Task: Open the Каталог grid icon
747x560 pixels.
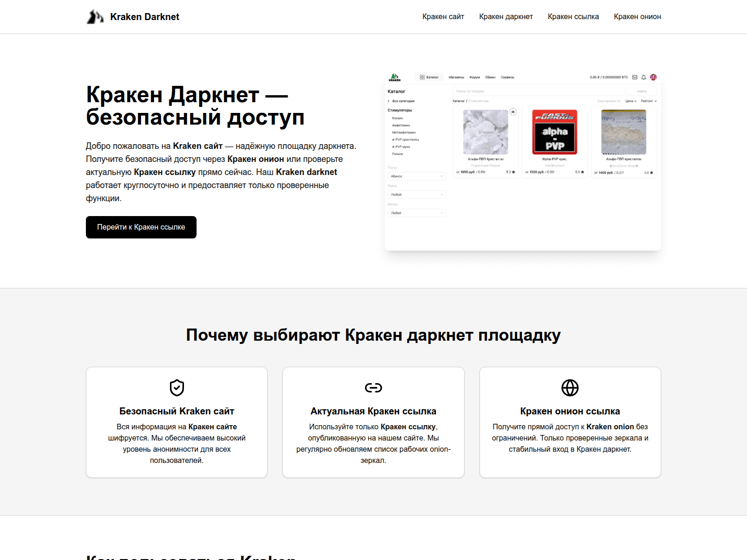Action: (422, 77)
